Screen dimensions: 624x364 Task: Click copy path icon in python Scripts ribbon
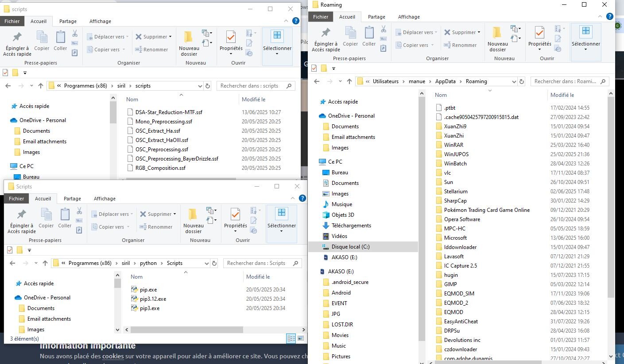[x=79, y=220]
